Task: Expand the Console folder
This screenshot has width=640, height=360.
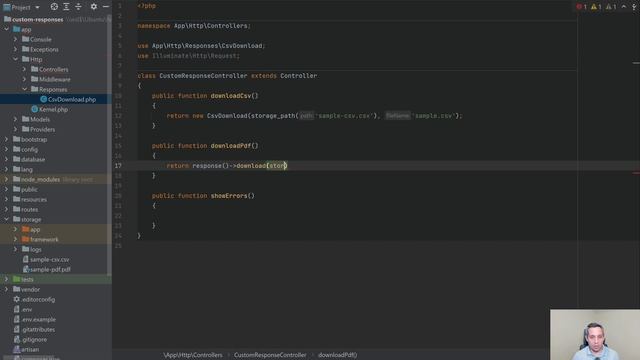Action: [16, 39]
